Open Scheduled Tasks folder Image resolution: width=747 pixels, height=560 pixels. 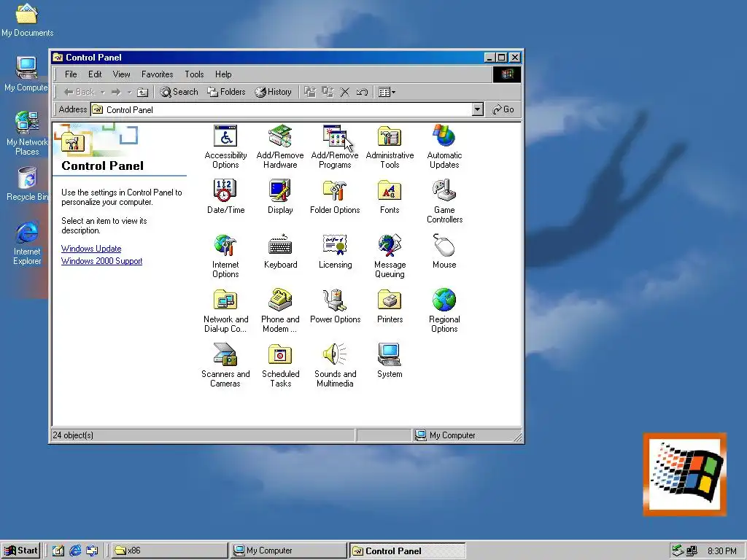[280, 365]
